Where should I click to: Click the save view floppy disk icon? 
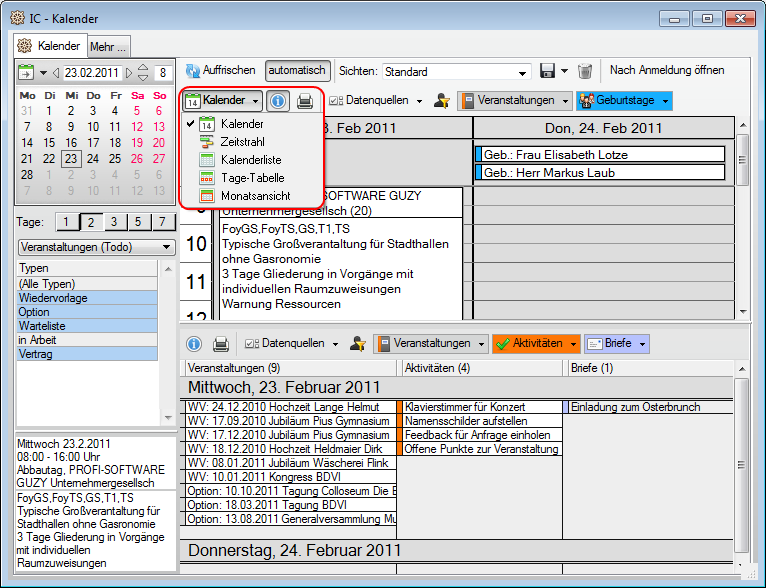547,71
